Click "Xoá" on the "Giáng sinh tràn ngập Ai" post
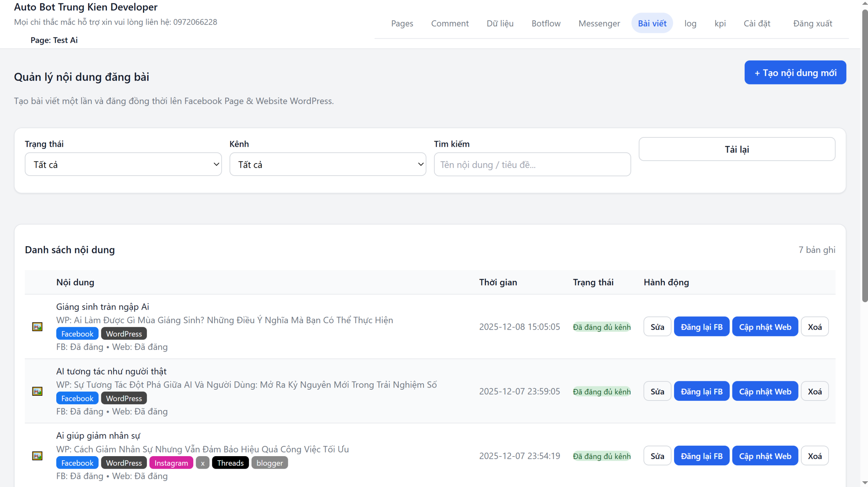 pyautogui.click(x=815, y=326)
